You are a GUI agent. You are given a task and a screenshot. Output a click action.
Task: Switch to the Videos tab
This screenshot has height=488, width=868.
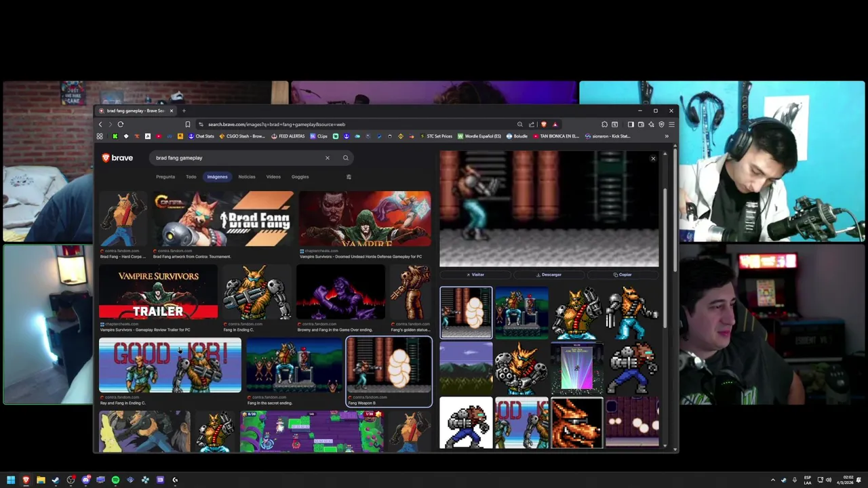point(273,177)
